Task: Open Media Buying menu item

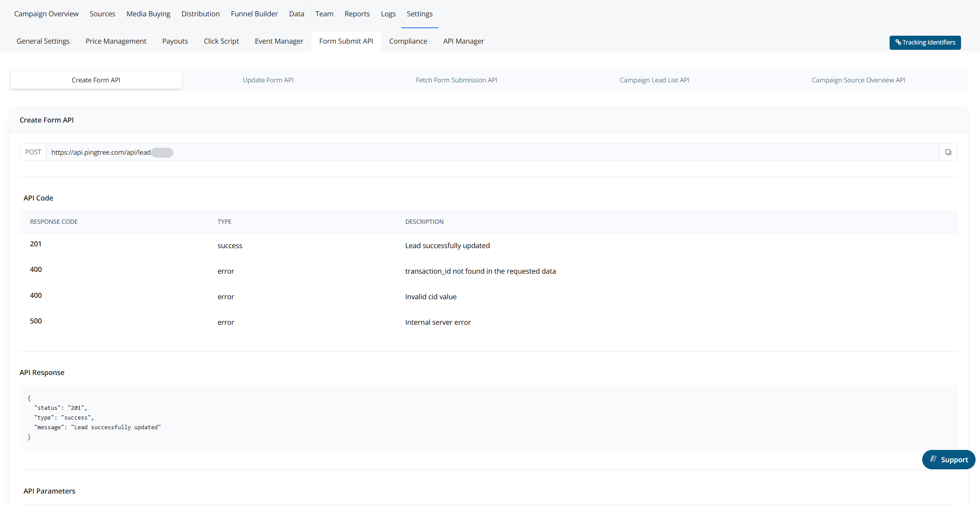Action: point(148,14)
